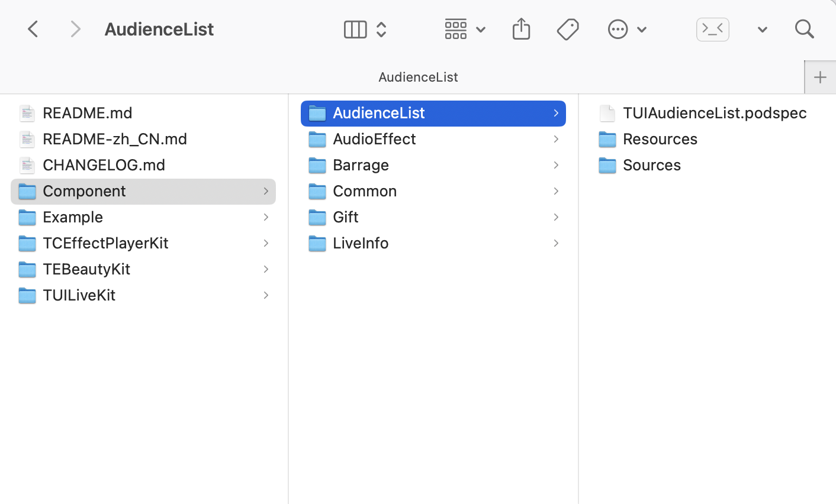Click the Search magnifier icon
The image size is (836, 504).
click(x=804, y=29)
